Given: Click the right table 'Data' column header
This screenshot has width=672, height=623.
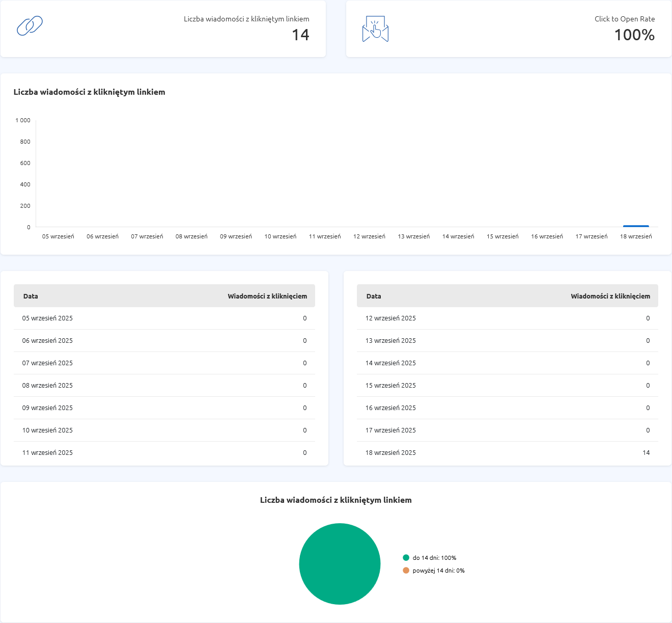Looking at the screenshot, I should (x=374, y=296).
